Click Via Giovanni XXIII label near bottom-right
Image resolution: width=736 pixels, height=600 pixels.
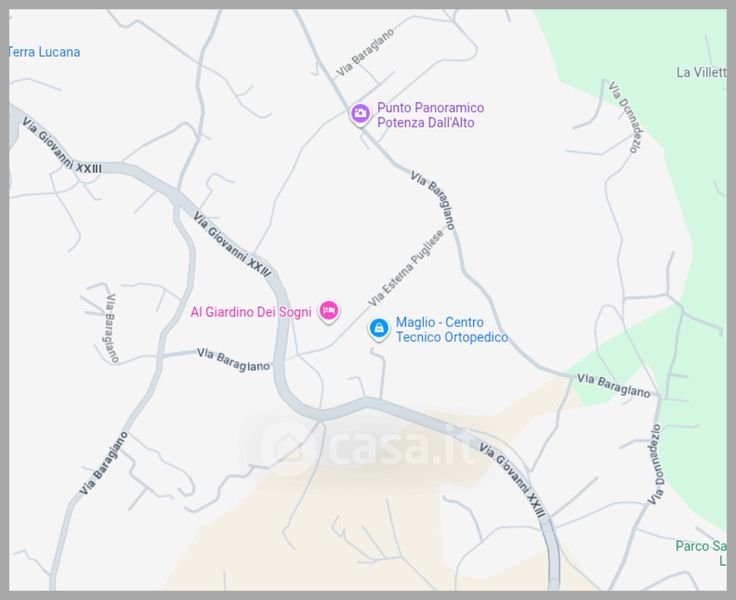[x=514, y=480]
